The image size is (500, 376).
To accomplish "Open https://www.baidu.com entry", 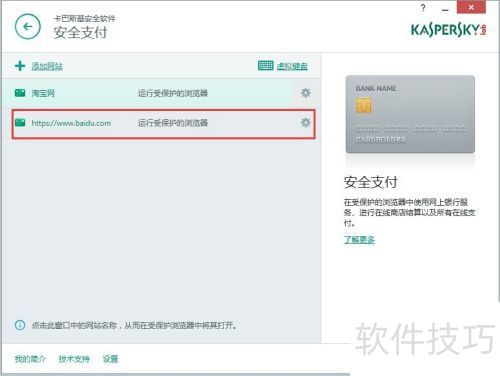I will point(71,123).
